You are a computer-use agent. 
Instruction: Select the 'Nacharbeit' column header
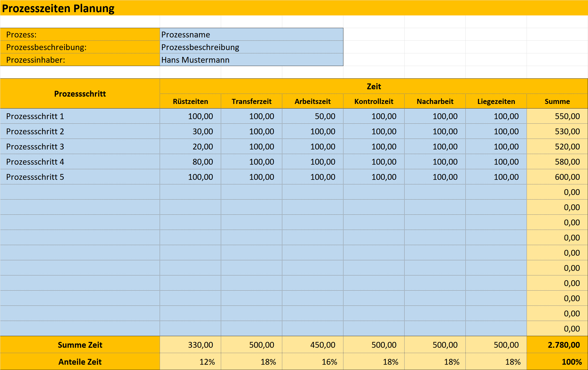click(435, 101)
